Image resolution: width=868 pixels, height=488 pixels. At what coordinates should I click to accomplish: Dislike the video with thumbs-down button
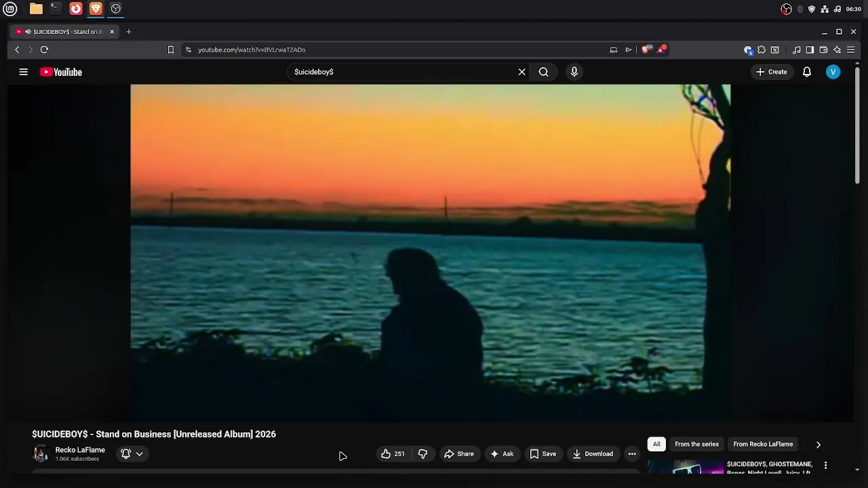click(x=423, y=454)
